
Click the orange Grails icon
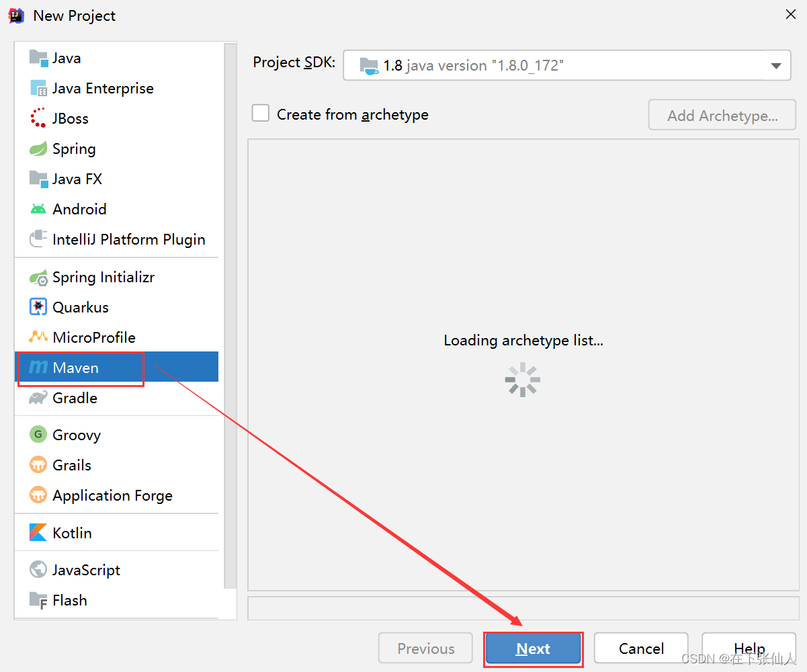38,465
